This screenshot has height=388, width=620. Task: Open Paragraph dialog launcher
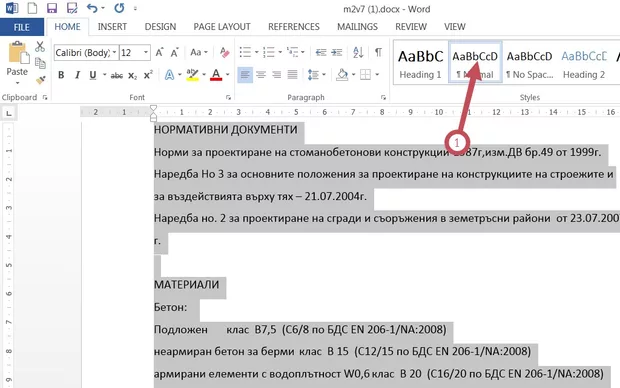[x=383, y=98]
